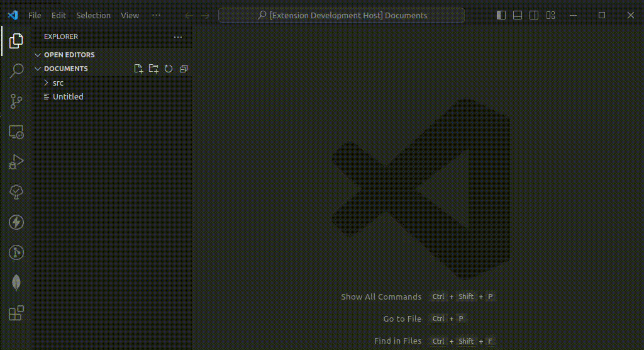Toggle the primary side bar

[501, 15]
